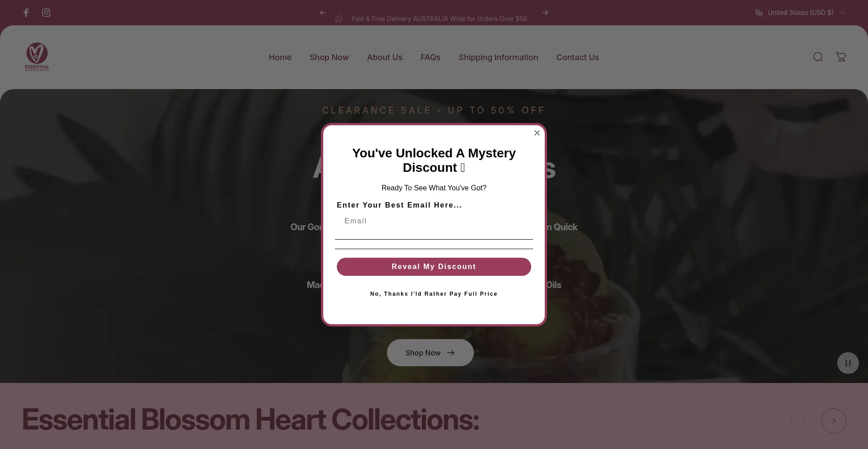Image resolution: width=868 pixels, height=449 pixels.
Task: Show next announcement with right arrow
Action: click(x=545, y=13)
